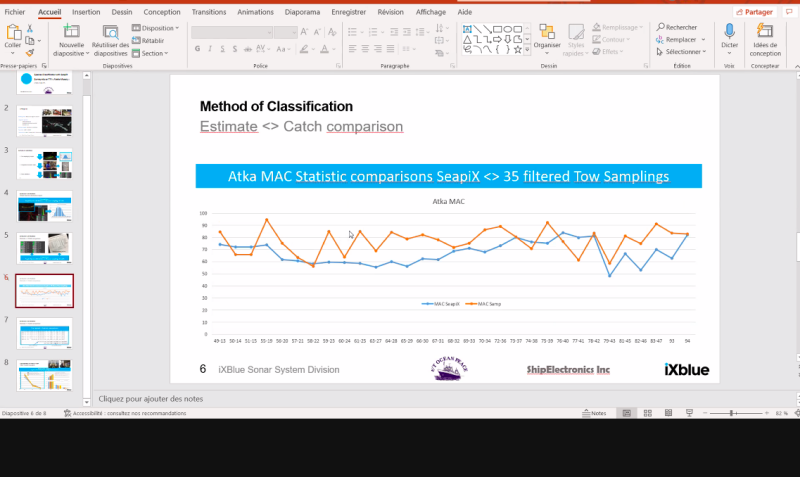Switch to slide sorter view
Image resolution: width=800 pixels, height=477 pixels.
(x=646, y=413)
